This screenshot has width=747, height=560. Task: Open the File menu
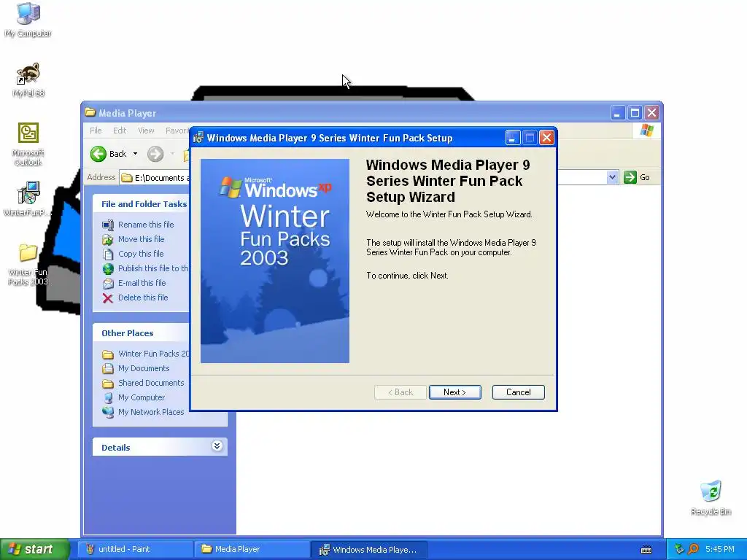click(x=96, y=131)
